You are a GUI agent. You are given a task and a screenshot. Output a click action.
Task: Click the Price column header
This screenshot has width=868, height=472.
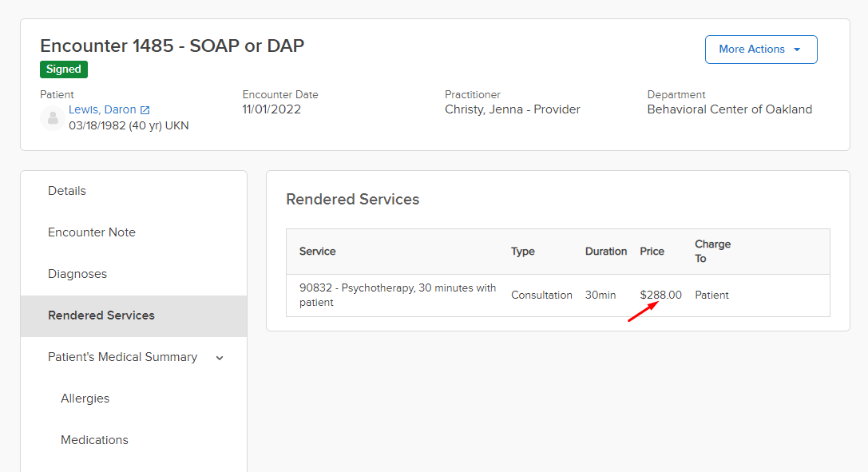pos(652,252)
